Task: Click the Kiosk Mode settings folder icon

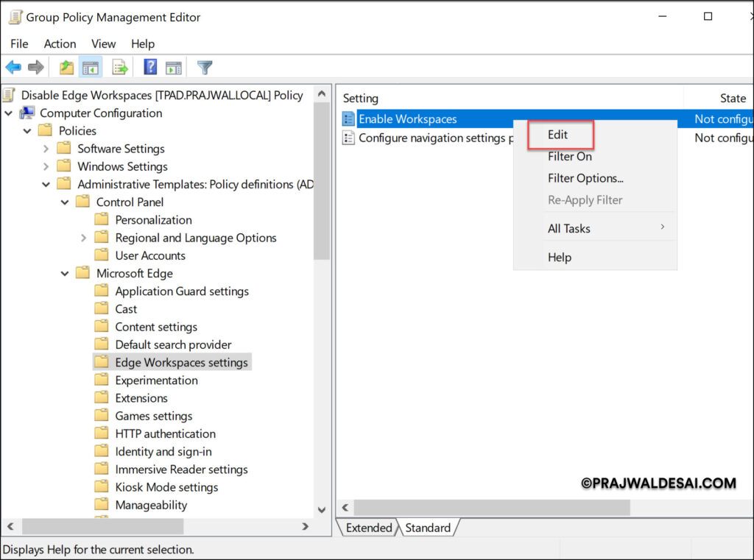Action: click(102, 486)
